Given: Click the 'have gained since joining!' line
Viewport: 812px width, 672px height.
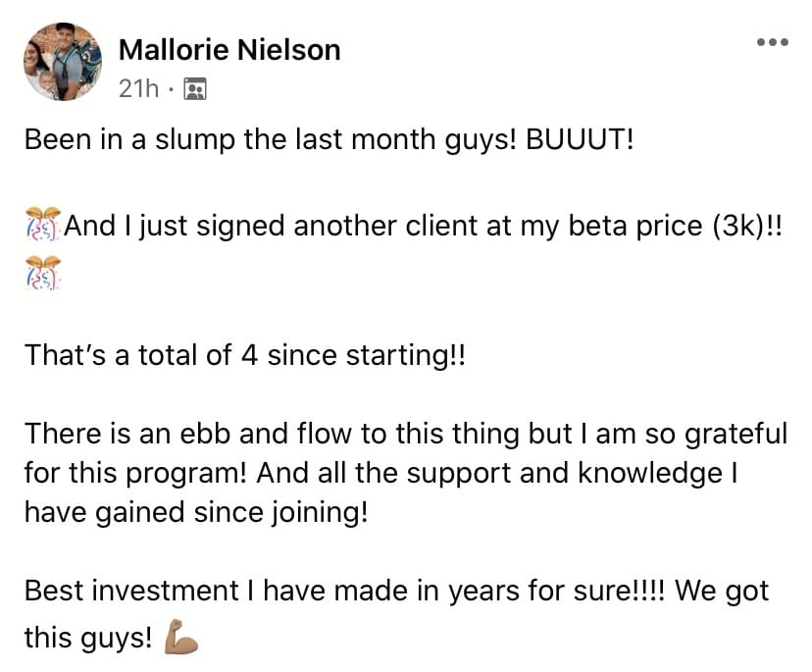Looking at the screenshot, I should point(196,512).
